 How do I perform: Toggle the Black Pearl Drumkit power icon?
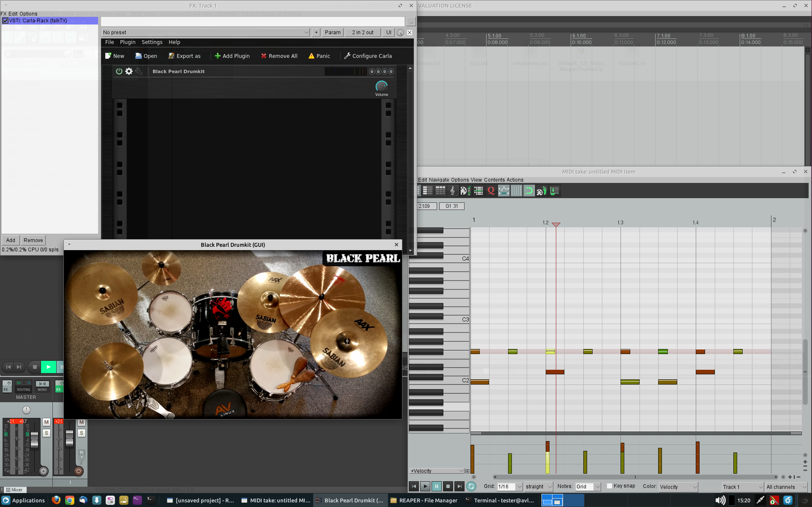[119, 71]
